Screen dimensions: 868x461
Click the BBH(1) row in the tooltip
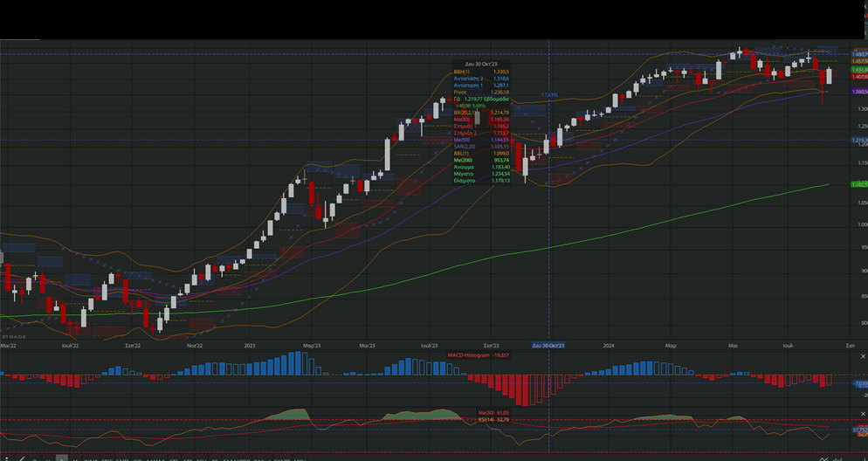[481, 72]
